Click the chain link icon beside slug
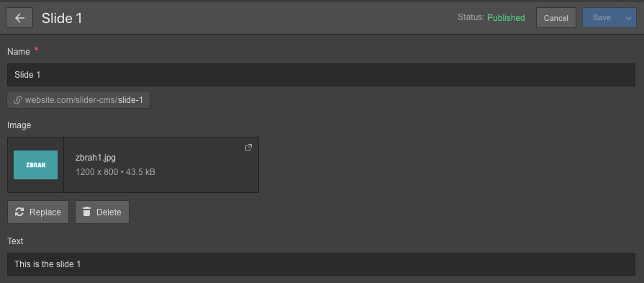644x283 pixels. [18, 100]
